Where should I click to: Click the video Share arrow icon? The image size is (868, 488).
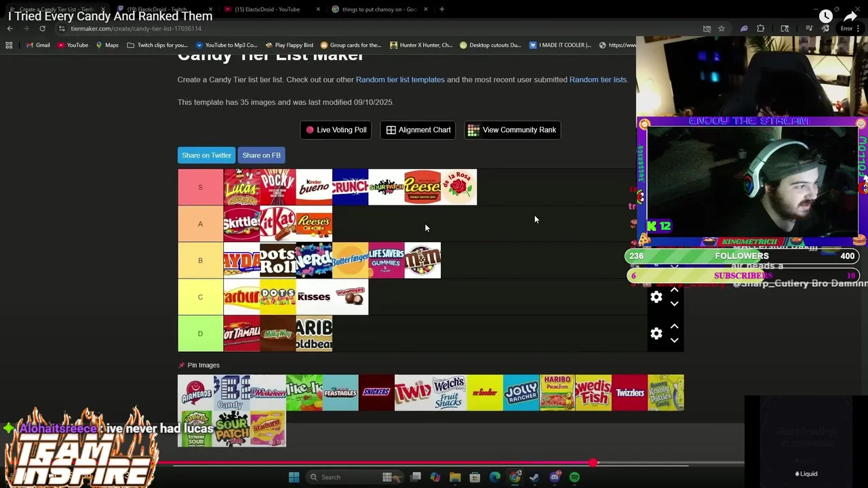click(850, 16)
